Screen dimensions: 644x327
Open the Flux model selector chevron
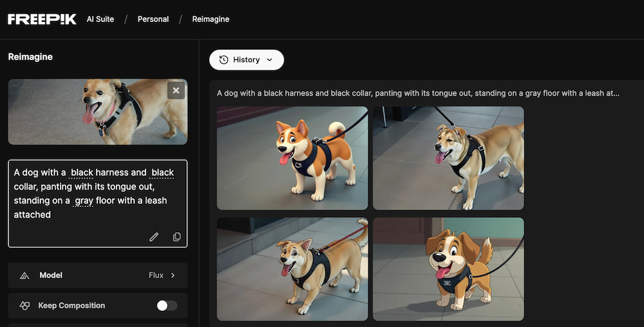173,275
